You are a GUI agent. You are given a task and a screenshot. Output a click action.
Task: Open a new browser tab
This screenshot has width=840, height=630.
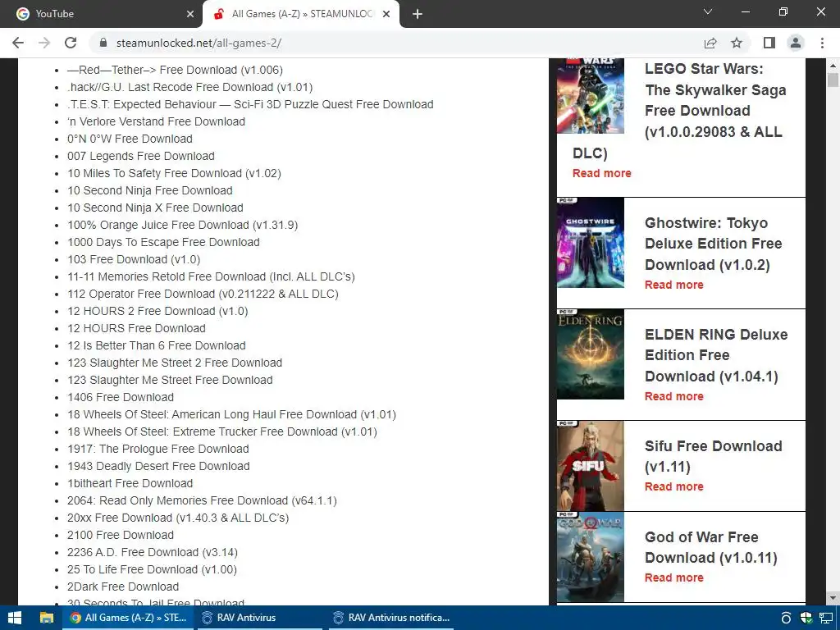coord(418,14)
